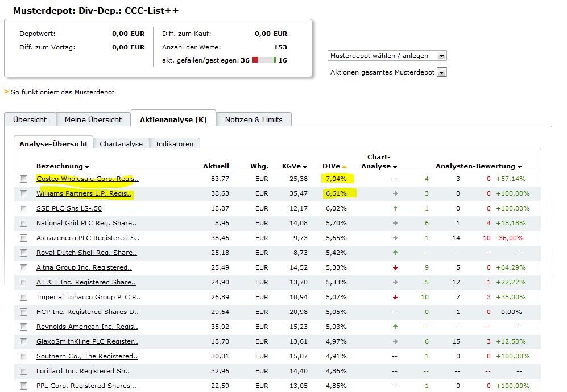Check the AT & T Inc. checkbox

click(23, 282)
